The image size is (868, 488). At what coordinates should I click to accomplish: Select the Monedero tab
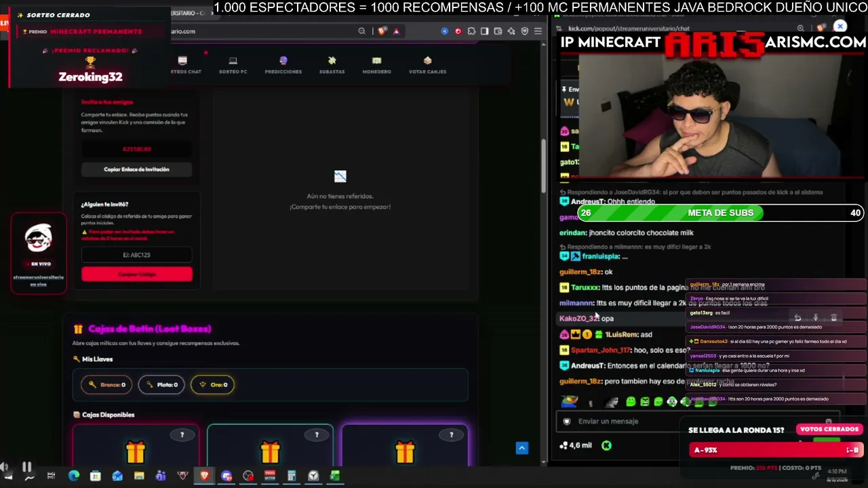pyautogui.click(x=376, y=65)
